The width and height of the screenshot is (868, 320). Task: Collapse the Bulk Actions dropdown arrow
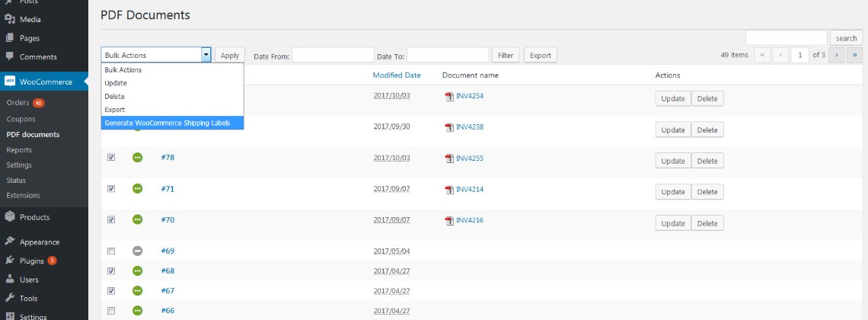(x=206, y=55)
